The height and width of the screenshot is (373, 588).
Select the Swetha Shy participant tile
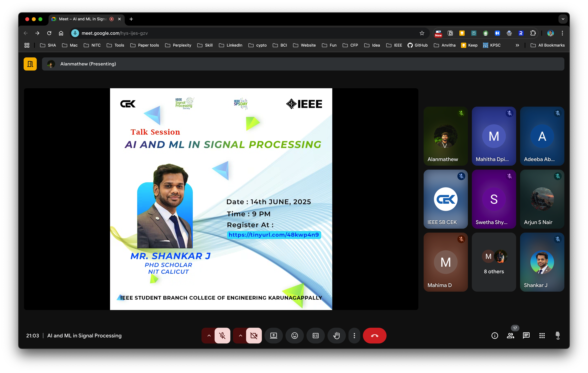[494, 199]
